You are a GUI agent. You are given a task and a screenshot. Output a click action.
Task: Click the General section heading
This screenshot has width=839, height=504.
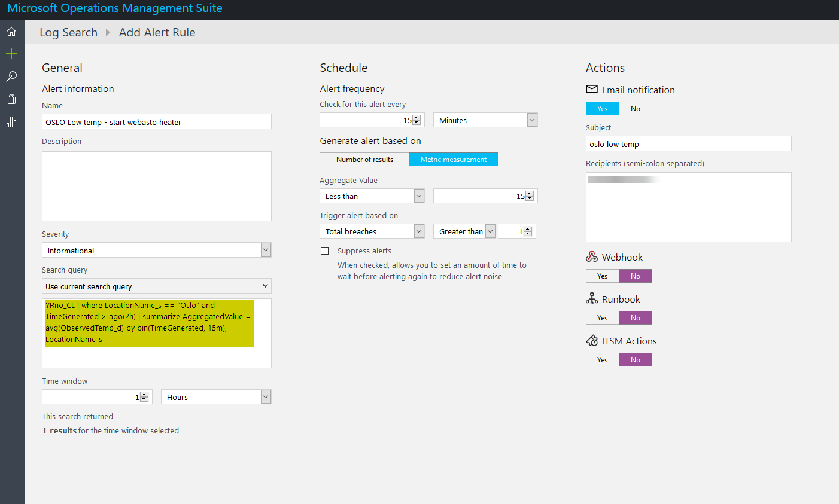click(x=62, y=68)
